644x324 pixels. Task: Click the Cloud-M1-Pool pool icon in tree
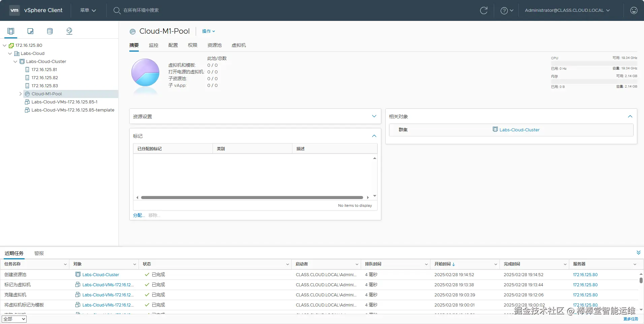pyautogui.click(x=27, y=94)
